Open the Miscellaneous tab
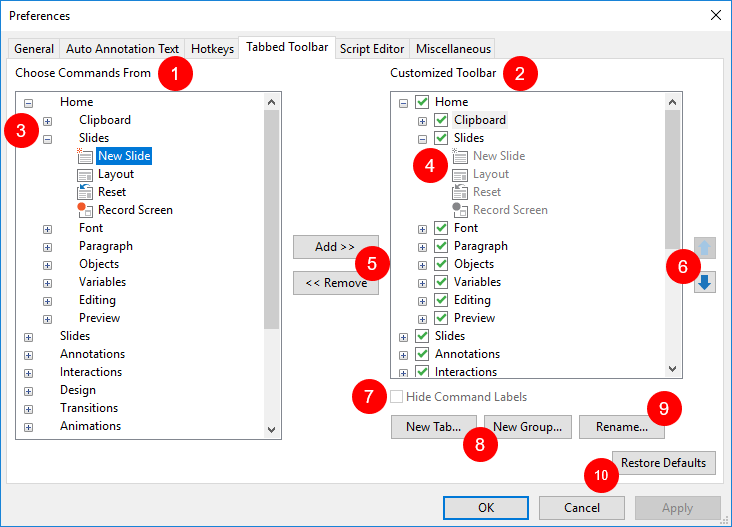Viewport: 732px width, 527px height. (x=453, y=49)
